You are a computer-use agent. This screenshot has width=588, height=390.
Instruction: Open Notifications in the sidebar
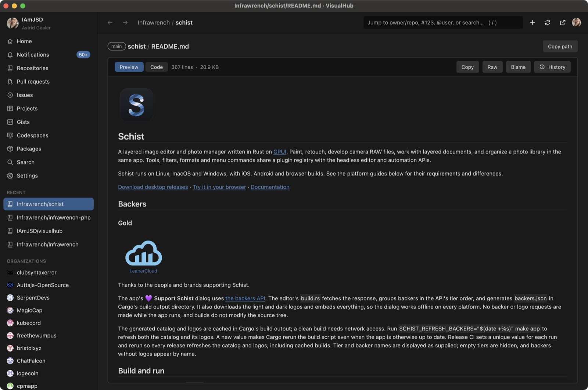[49, 55]
